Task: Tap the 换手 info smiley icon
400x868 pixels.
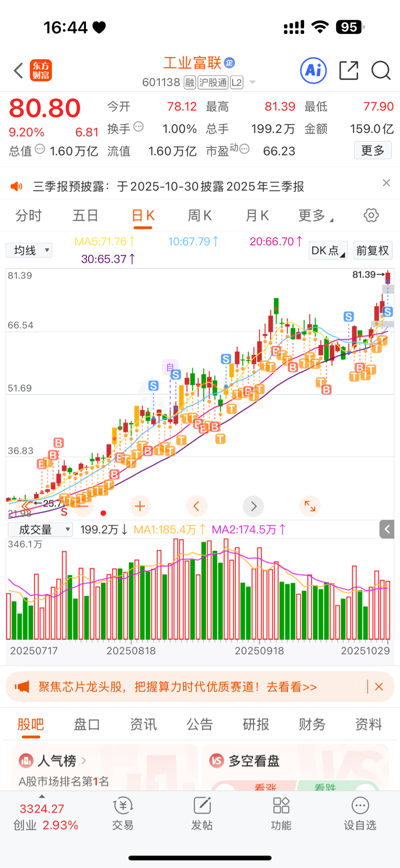Action: pos(139,126)
